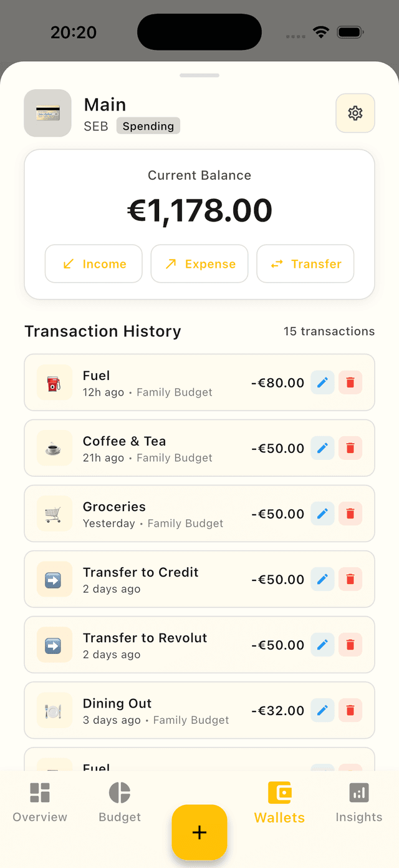Image resolution: width=399 pixels, height=868 pixels.
Task: Add a new Expense
Action: [199, 263]
